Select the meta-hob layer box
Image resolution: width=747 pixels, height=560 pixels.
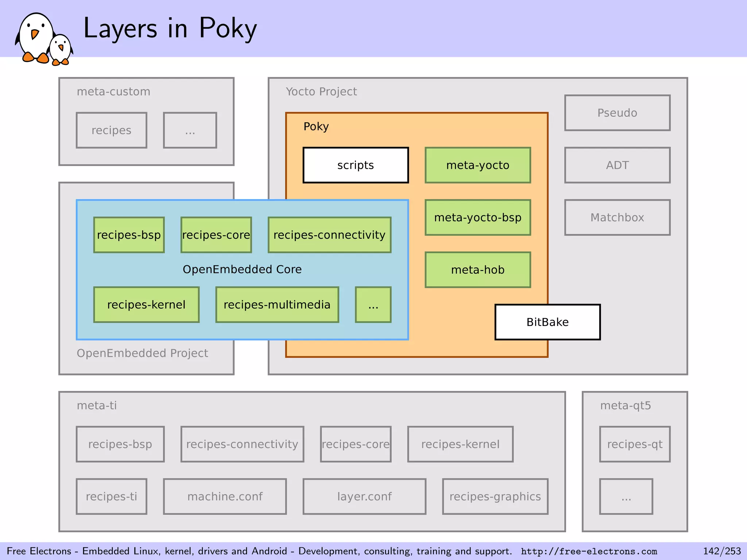tap(477, 270)
